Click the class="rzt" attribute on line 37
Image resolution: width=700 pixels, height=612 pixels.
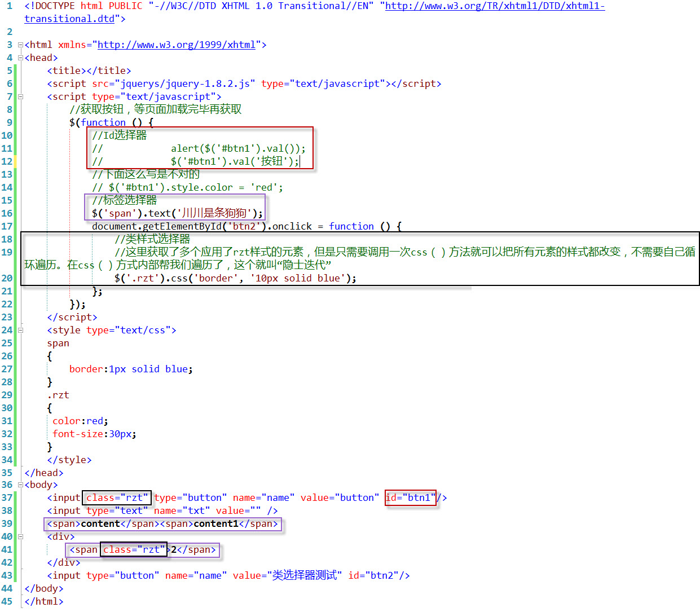coord(117,497)
